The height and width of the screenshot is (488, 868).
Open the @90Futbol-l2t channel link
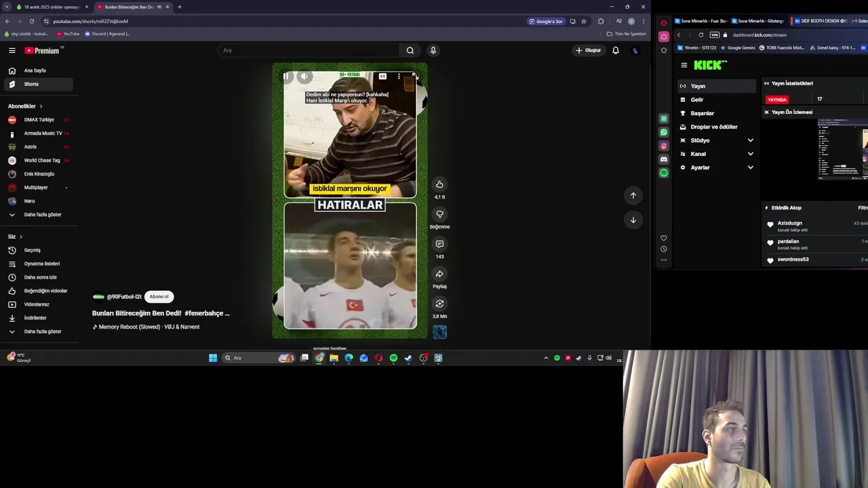124,297
